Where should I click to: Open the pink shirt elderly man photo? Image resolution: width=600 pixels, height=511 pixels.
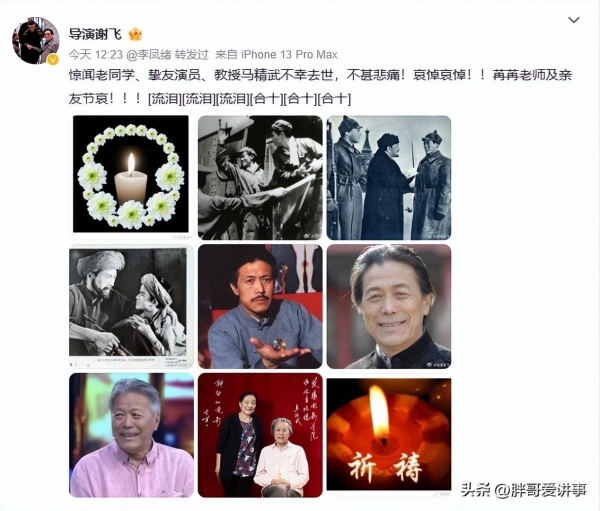click(x=131, y=435)
